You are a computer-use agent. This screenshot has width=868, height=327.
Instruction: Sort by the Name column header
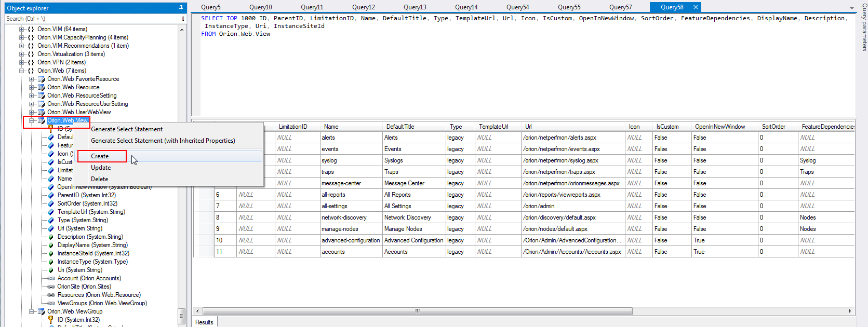(352, 127)
